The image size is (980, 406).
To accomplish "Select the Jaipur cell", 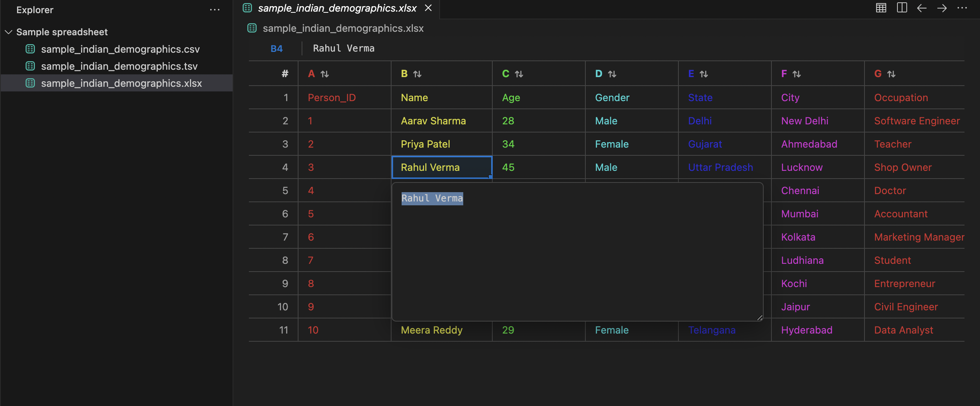I will coord(818,307).
